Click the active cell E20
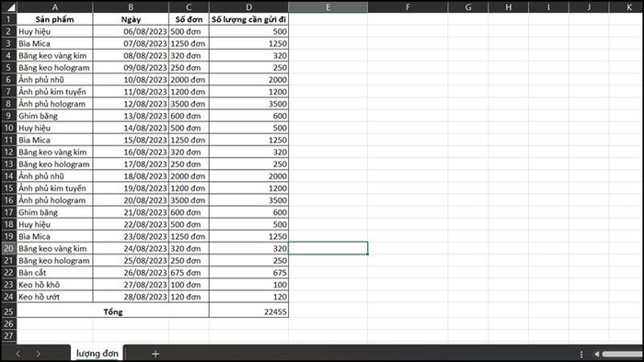 328,248
